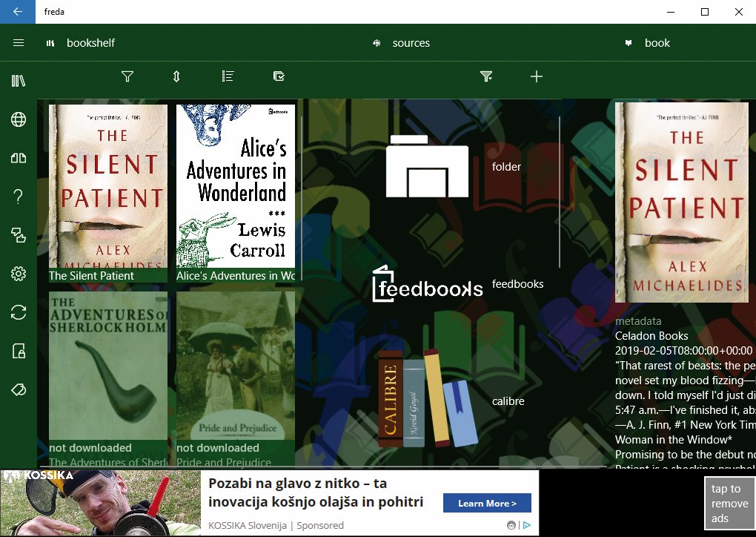Viewport: 756px width, 537px height.
Task: Click the sort order arrows icon
Action: (176, 76)
